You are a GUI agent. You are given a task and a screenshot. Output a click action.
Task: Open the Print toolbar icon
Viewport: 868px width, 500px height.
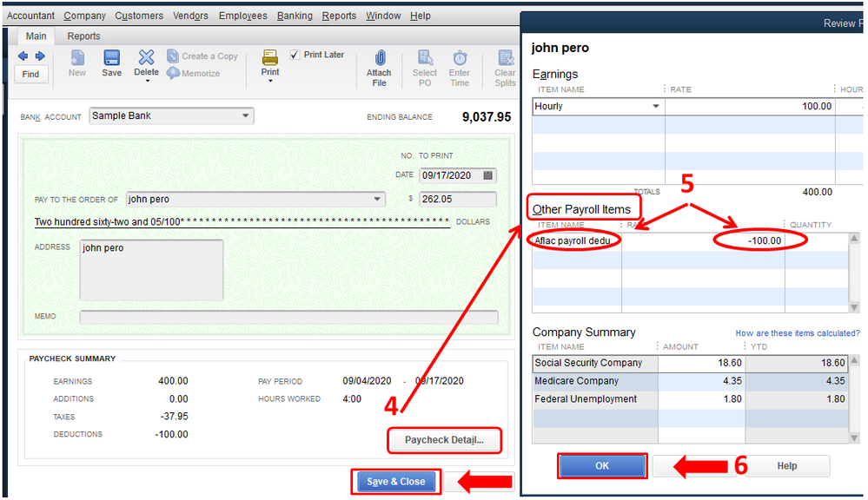click(x=270, y=57)
